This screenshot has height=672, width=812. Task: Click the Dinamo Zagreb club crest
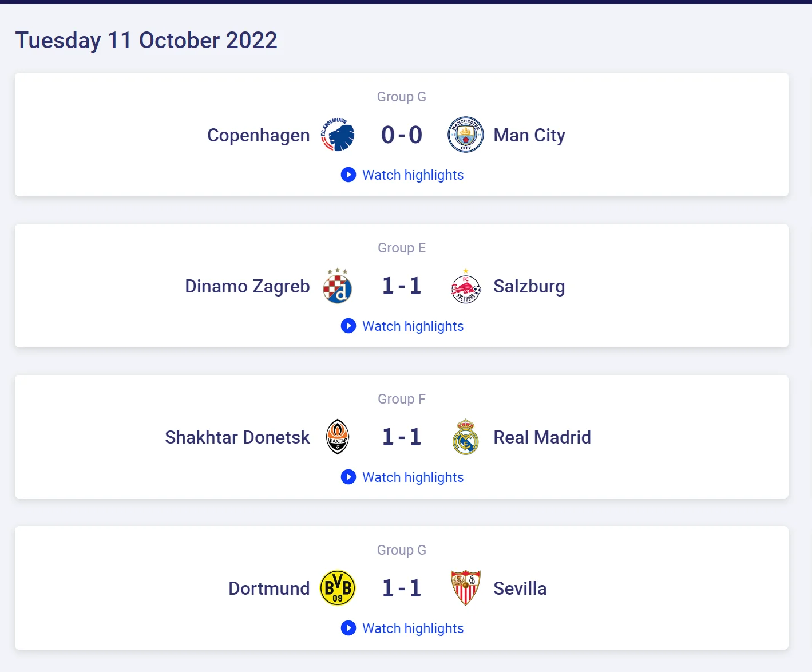pyautogui.click(x=338, y=286)
